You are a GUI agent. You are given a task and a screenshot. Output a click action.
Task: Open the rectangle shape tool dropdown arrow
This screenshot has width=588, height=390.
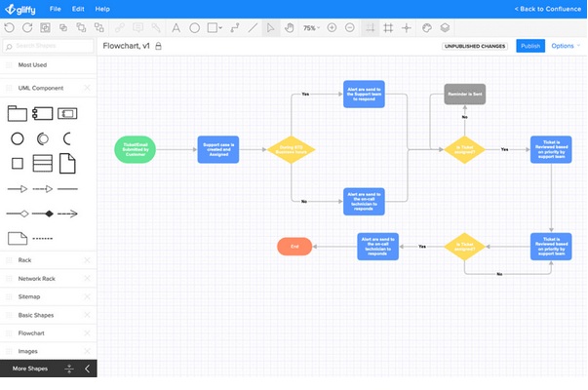point(220,27)
